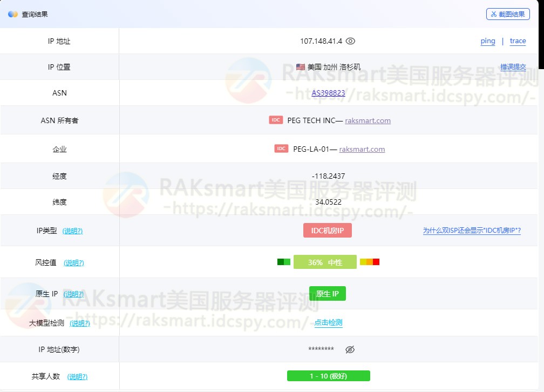
Task: Click the green 1 - 10 shared users bar
Action: (x=328, y=376)
